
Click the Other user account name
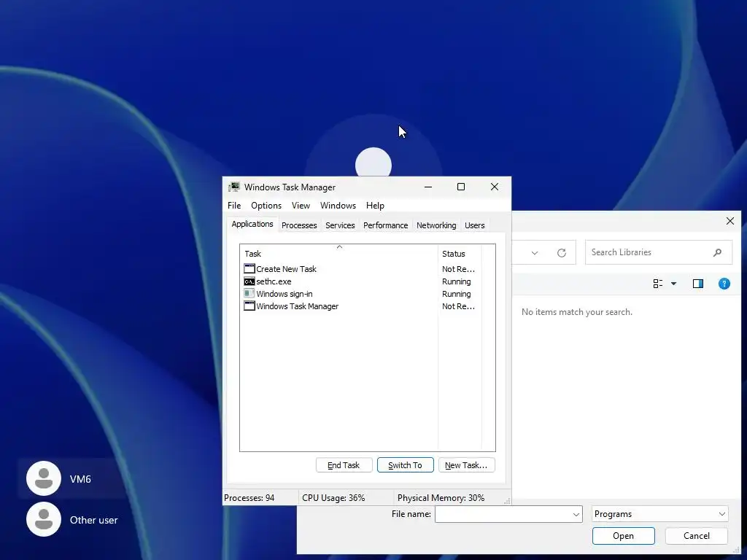94,520
